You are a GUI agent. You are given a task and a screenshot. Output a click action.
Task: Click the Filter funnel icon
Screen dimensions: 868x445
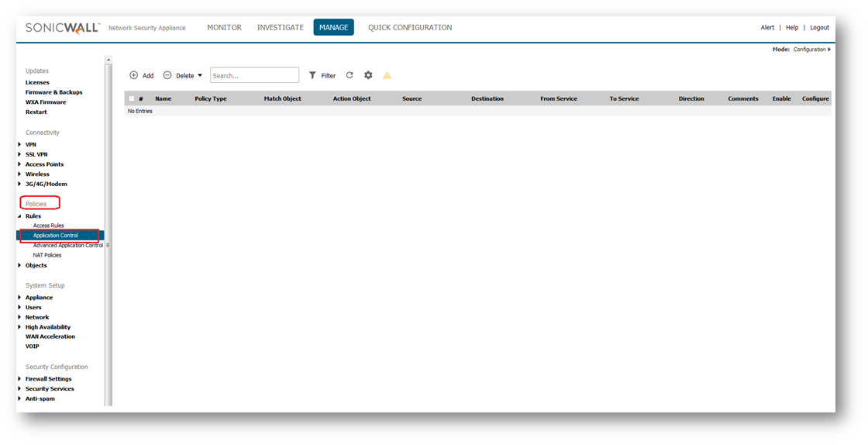312,75
